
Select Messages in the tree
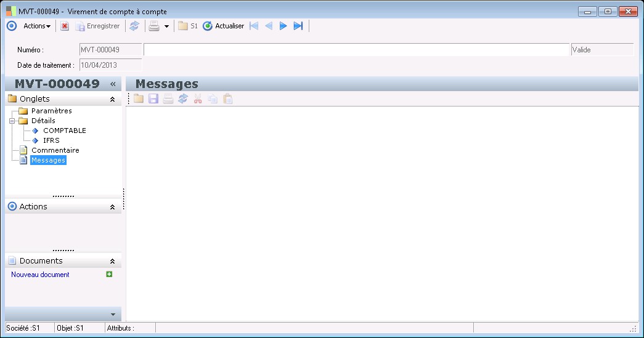(x=48, y=160)
